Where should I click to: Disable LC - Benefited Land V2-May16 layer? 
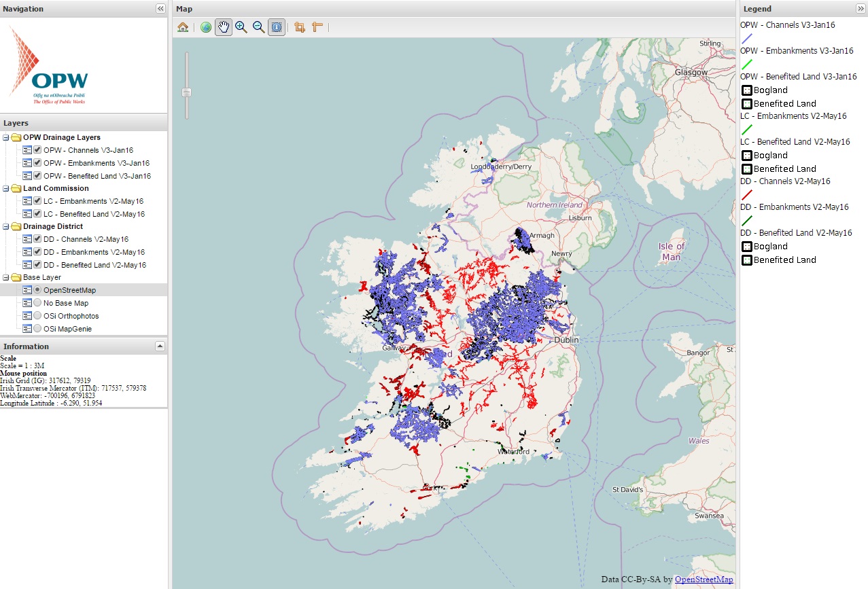38,214
